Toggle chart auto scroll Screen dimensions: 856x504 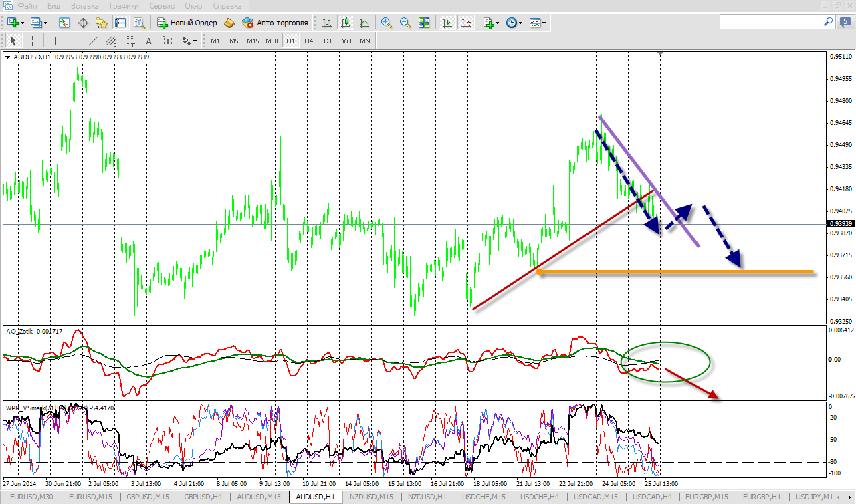point(447,23)
